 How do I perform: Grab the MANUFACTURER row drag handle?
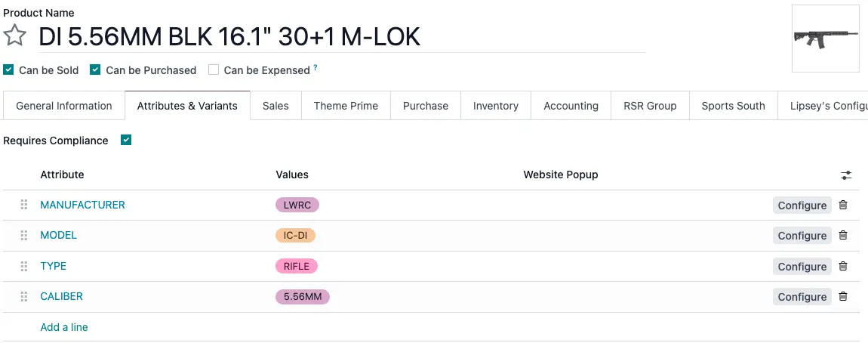click(x=24, y=205)
